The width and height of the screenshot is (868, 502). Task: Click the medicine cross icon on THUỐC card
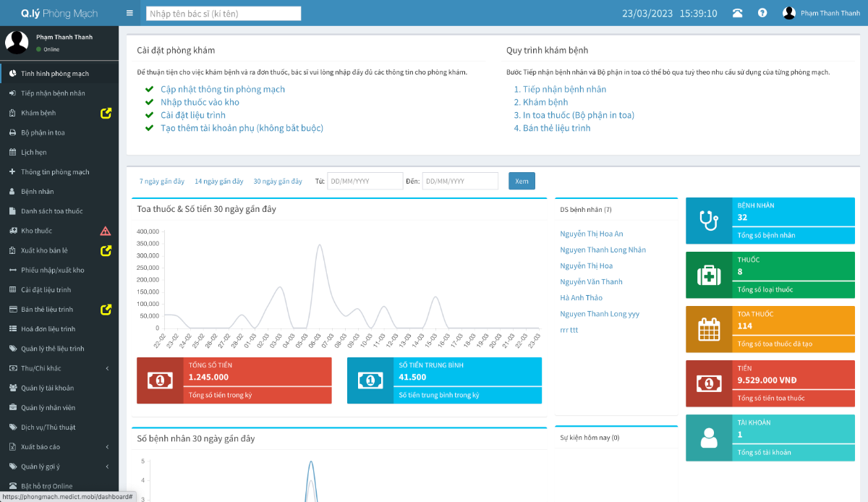(708, 275)
